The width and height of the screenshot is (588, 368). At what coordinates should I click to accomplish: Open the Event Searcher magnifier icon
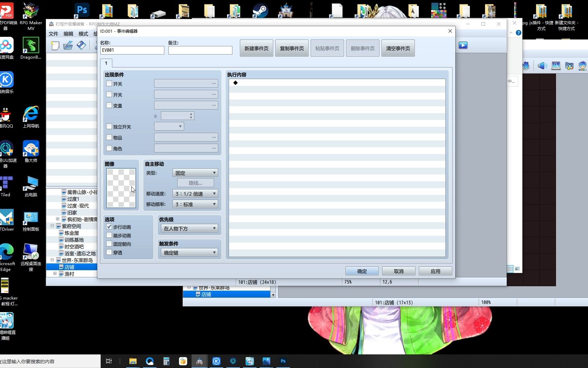[556, 66]
